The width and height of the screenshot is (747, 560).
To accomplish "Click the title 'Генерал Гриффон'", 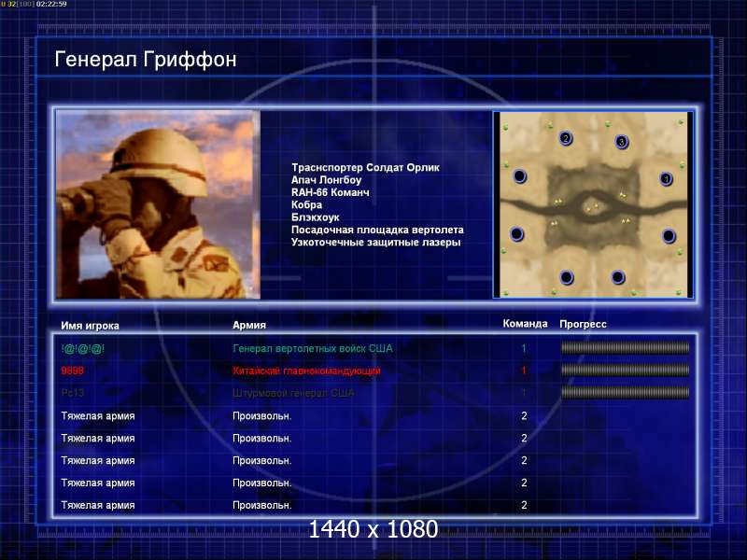I will [146, 60].
